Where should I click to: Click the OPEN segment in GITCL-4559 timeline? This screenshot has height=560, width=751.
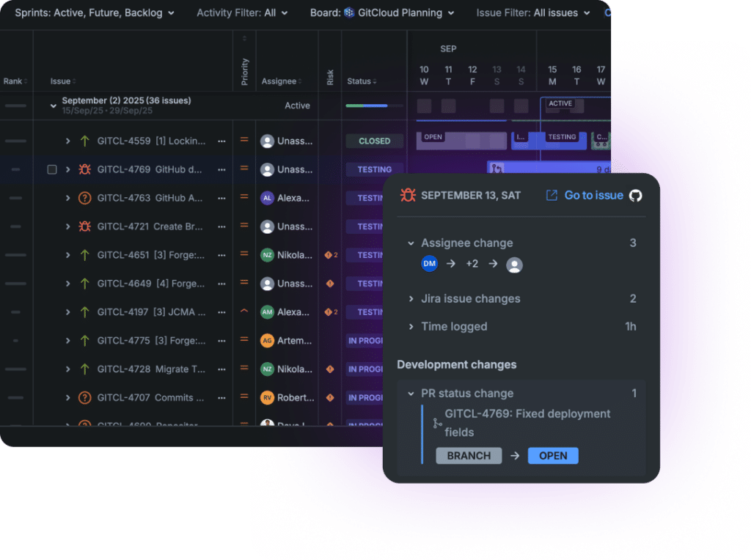[461, 141]
